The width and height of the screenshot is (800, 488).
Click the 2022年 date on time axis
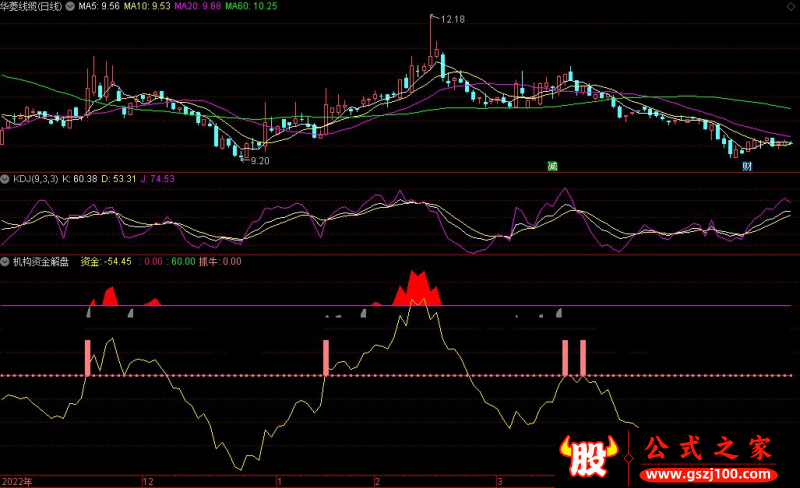click(18, 481)
